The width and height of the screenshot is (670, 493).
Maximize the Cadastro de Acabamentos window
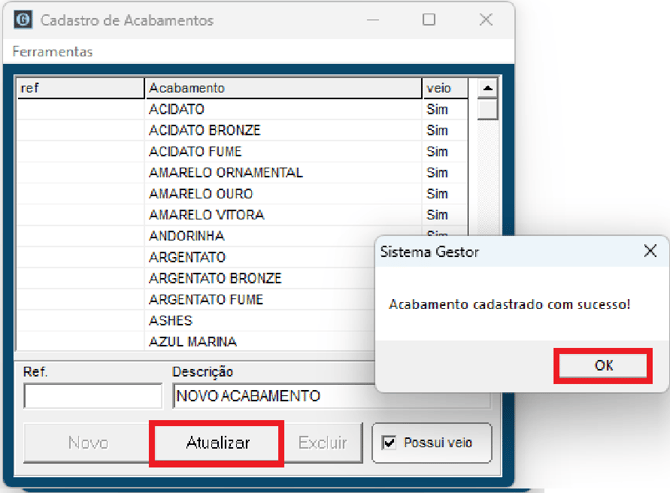pyautogui.click(x=429, y=20)
